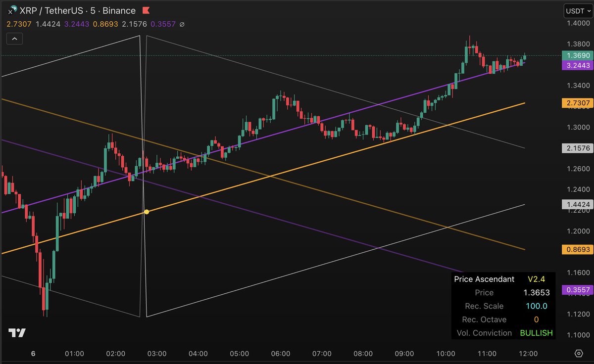The image size is (594, 364).
Task: Click the white 1.4424 axis label
Action: tap(577, 204)
